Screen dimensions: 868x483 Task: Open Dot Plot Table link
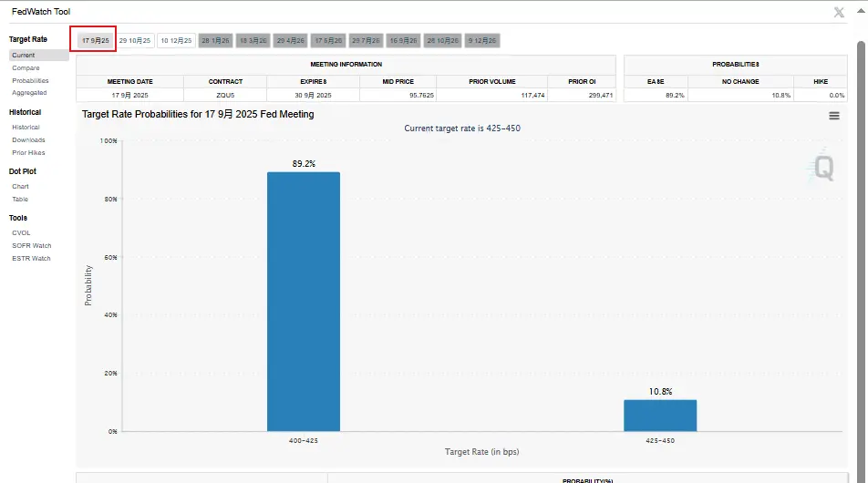(20, 200)
